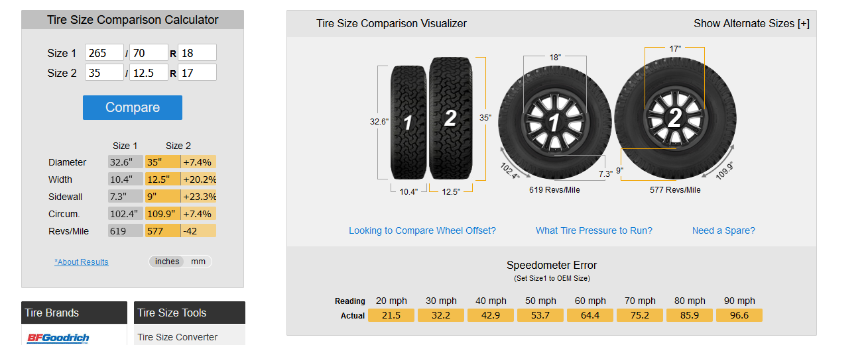The image size is (868, 345).
Task: Click the tire 1 tread front-view image
Action: (x=408, y=122)
